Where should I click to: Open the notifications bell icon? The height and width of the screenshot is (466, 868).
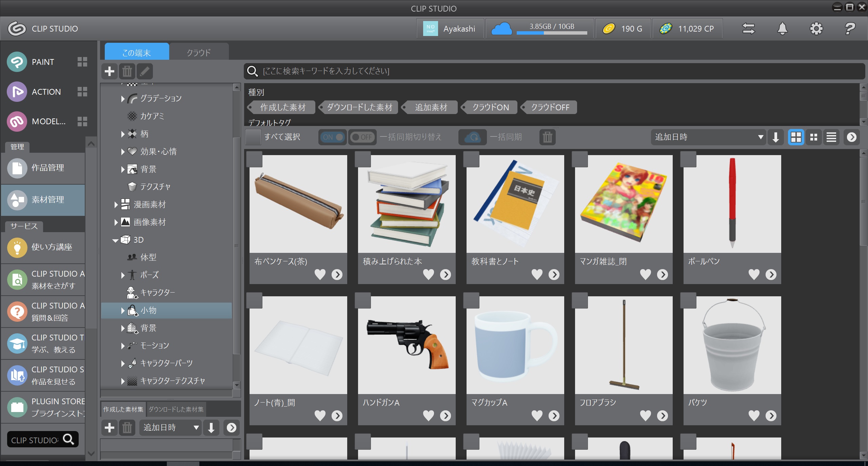tap(782, 29)
